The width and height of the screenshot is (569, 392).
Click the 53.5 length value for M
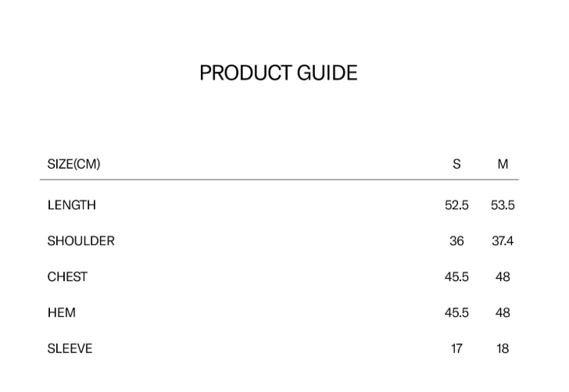tap(503, 205)
